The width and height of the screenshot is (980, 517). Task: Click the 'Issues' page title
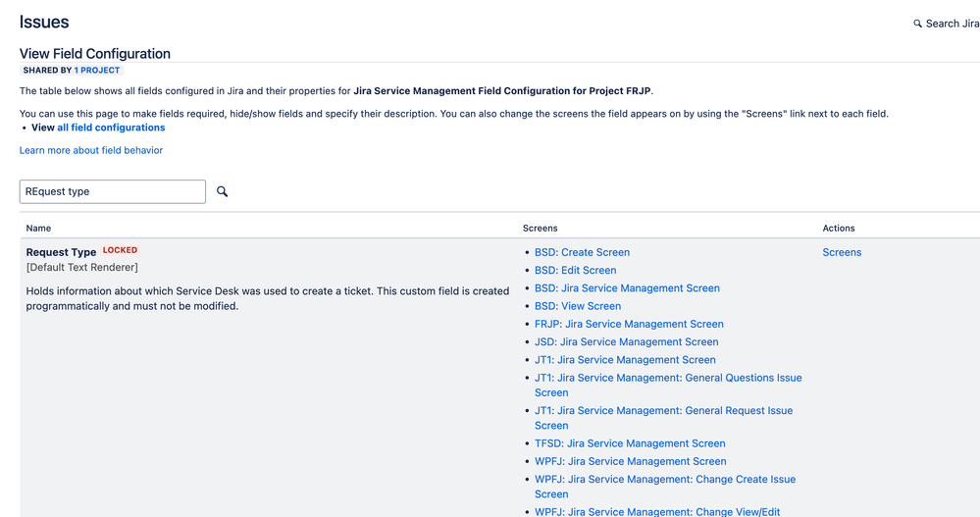[x=44, y=22]
